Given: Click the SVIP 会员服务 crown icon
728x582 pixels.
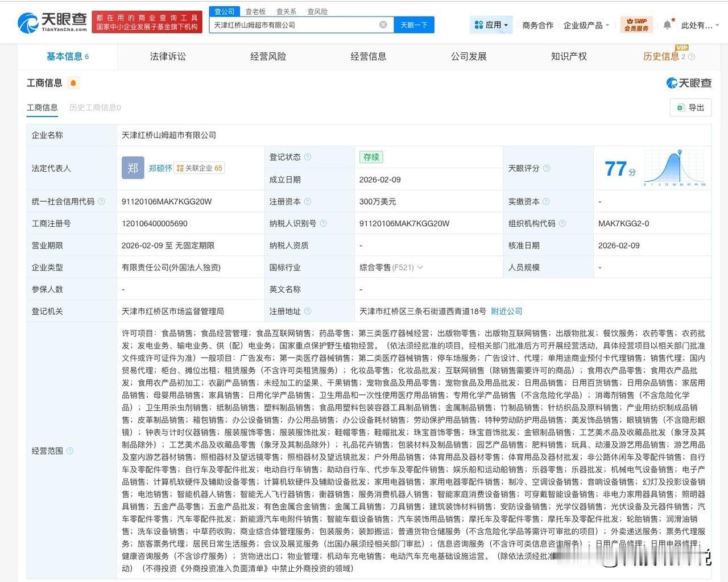Looking at the screenshot, I should tap(636, 24).
